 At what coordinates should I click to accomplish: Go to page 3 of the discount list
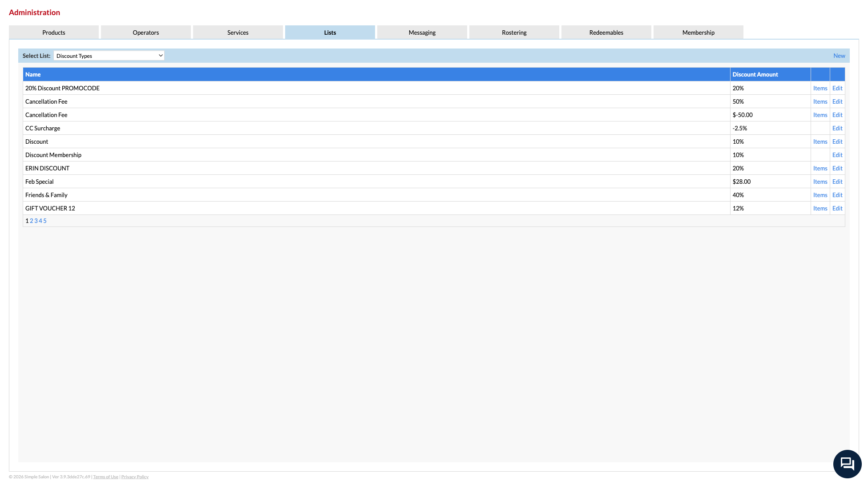pos(36,221)
